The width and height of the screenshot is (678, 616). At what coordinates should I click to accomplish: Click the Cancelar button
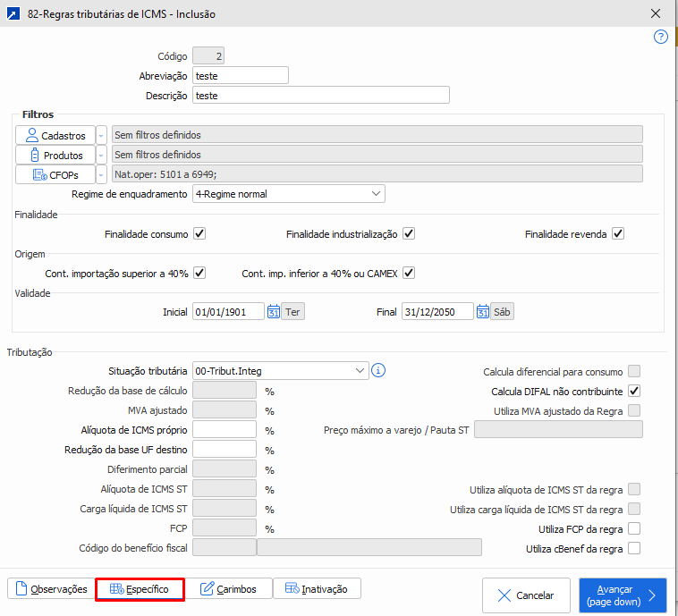[526, 595]
